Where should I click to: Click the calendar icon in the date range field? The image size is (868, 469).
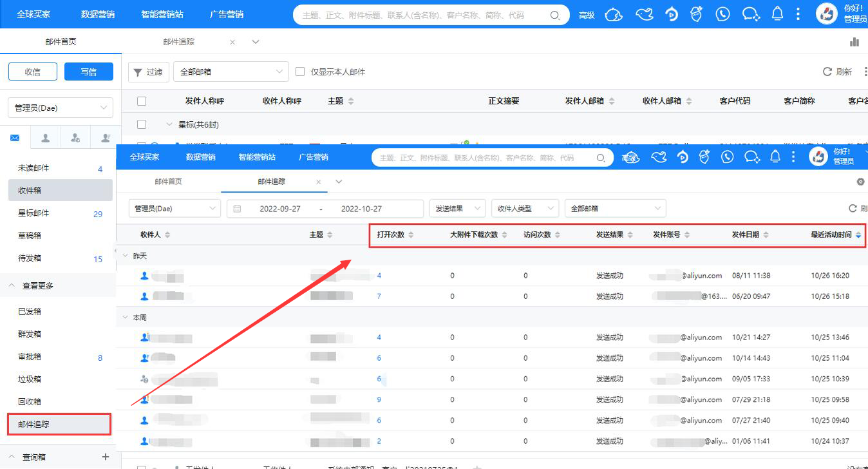pyautogui.click(x=237, y=209)
